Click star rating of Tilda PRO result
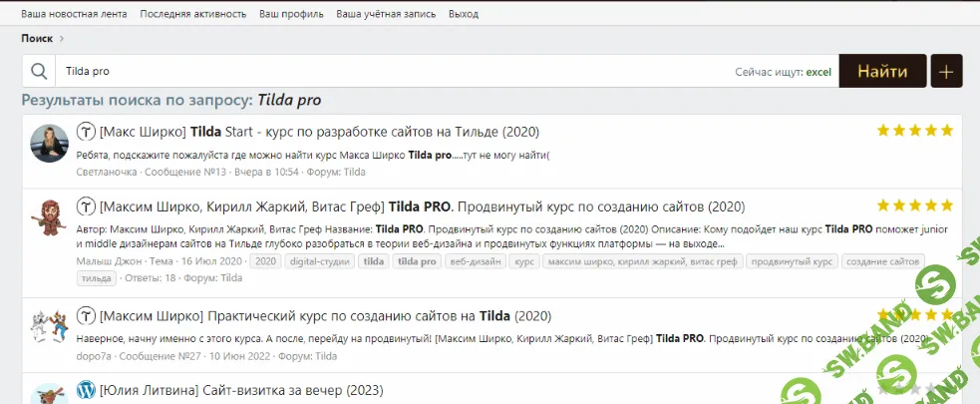Screen dimensions: 980x404 pyautogui.click(x=914, y=206)
